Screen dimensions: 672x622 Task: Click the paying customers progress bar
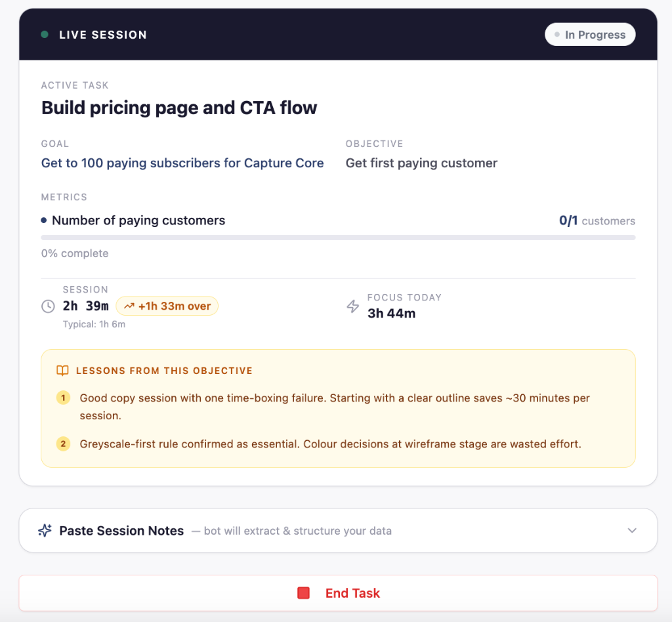coord(338,238)
